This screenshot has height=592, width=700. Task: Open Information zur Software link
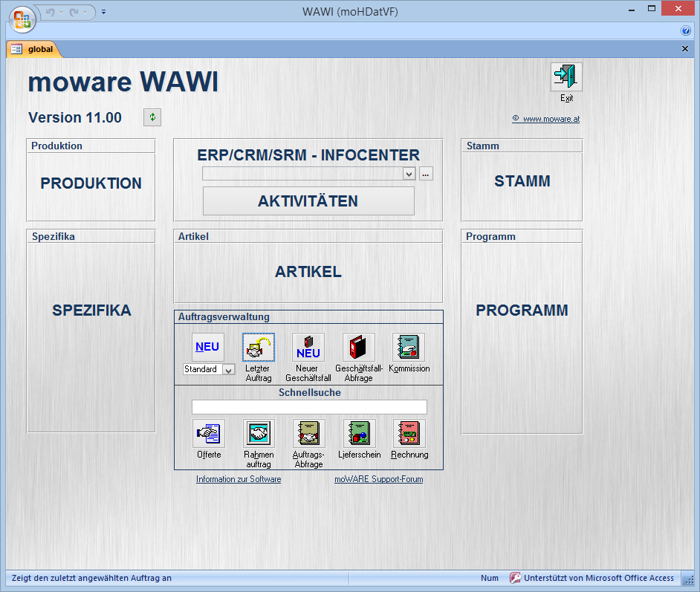click(x=239, y=478)
